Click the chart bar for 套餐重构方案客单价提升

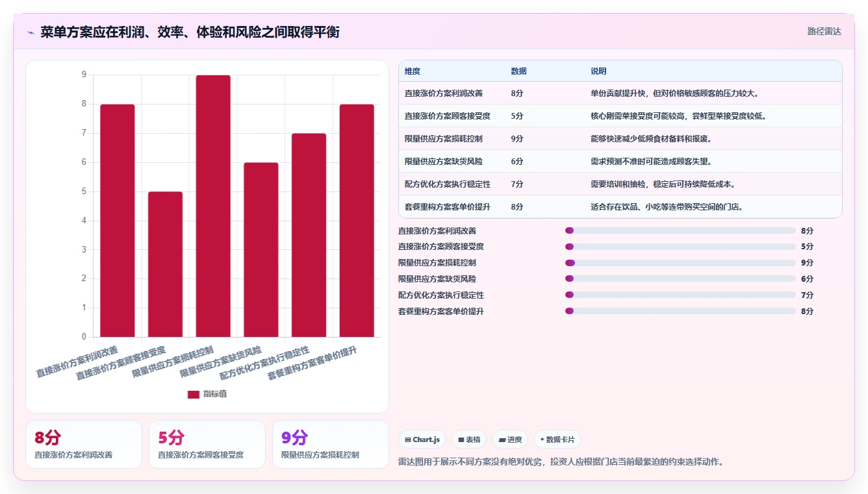(x=357, y=221)
